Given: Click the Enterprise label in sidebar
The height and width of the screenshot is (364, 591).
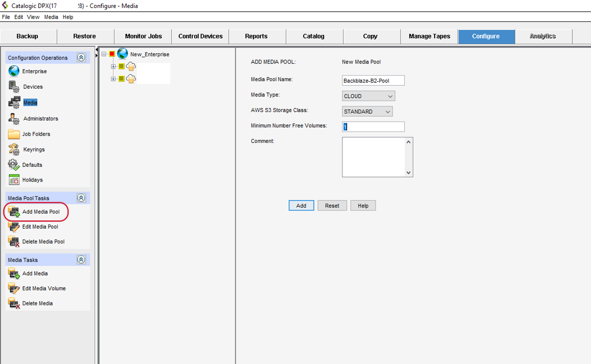Looking at the screenshot, I should point(34,71).
